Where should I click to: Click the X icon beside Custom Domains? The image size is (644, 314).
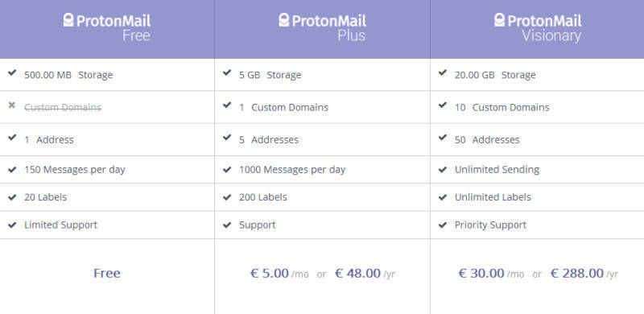click(x=12, y=105)
